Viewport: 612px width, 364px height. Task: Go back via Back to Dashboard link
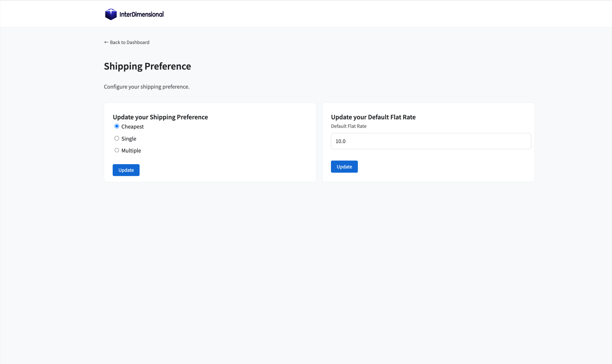pos(127,42)
